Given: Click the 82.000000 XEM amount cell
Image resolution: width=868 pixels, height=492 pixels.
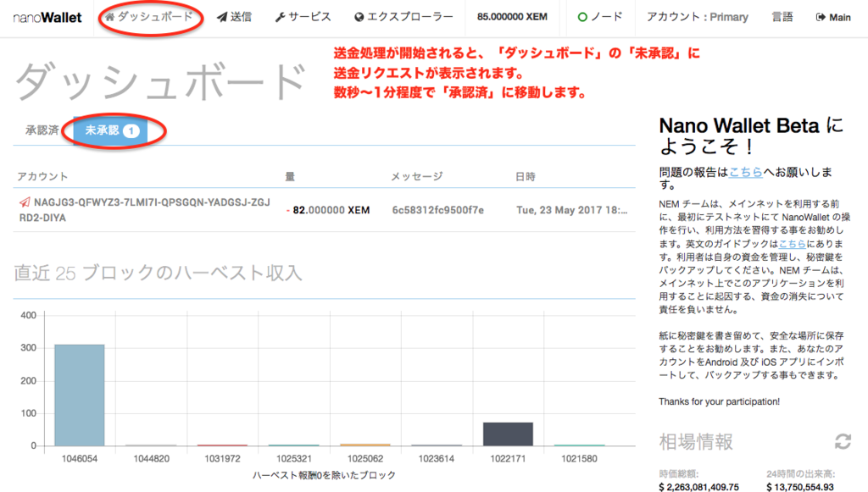Looking at the screenshot, I should point(328,210).
